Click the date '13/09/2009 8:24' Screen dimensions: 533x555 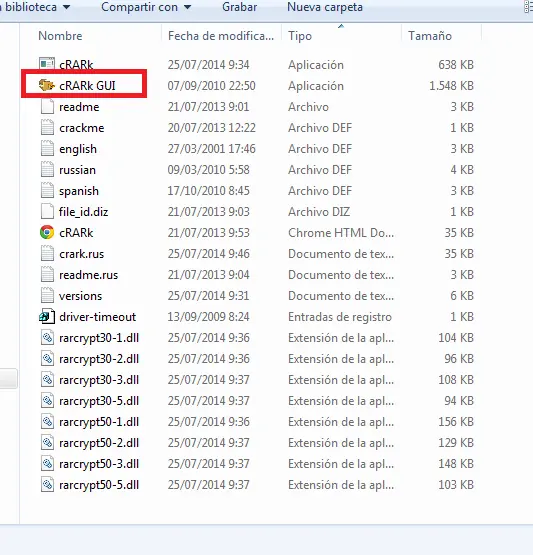pos(208,317)
